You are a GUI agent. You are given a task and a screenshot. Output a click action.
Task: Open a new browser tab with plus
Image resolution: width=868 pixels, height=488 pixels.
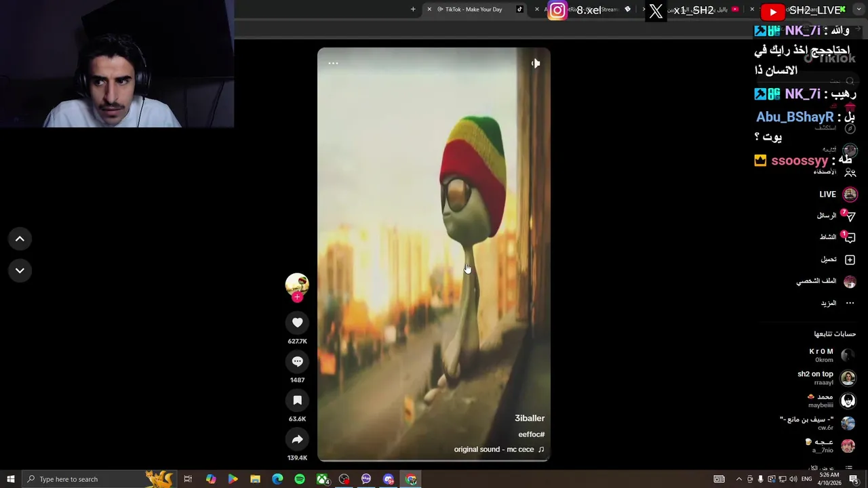tap(413, 9)
